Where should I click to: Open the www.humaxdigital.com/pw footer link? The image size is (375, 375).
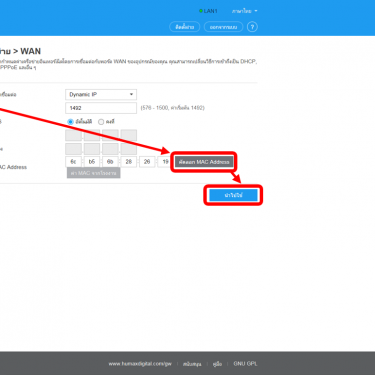pos(140,364)
